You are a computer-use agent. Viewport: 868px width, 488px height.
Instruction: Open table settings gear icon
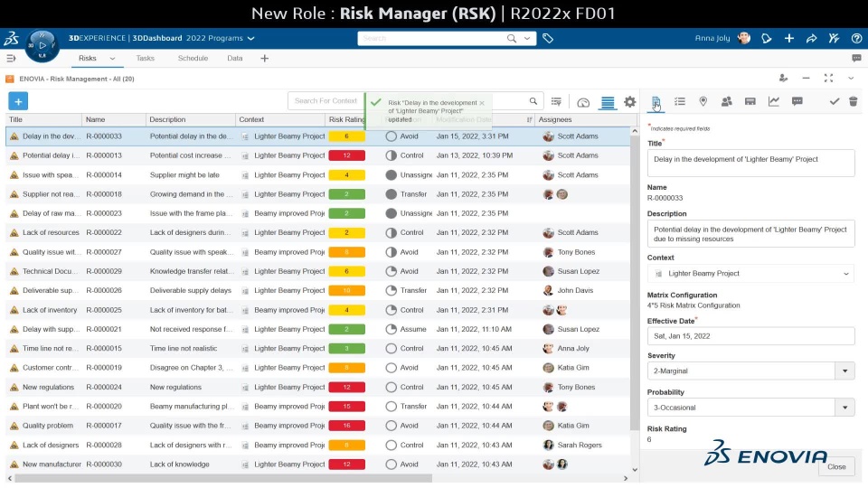click(630, 102)
